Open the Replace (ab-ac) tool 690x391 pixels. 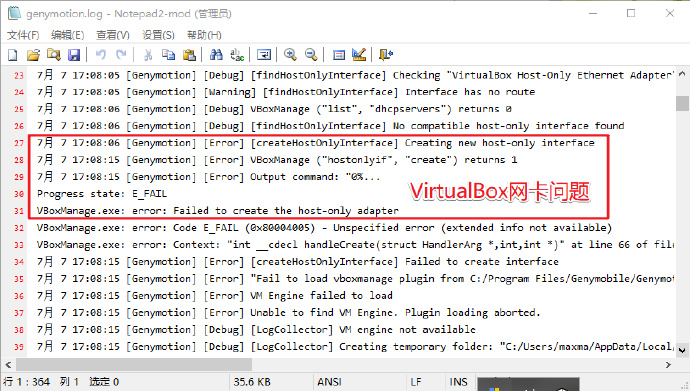[237, 55]
